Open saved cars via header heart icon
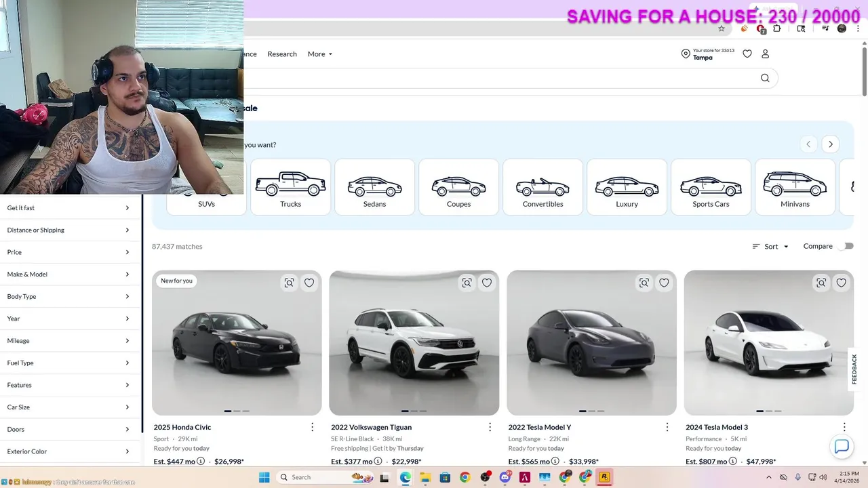 [747, 54]
